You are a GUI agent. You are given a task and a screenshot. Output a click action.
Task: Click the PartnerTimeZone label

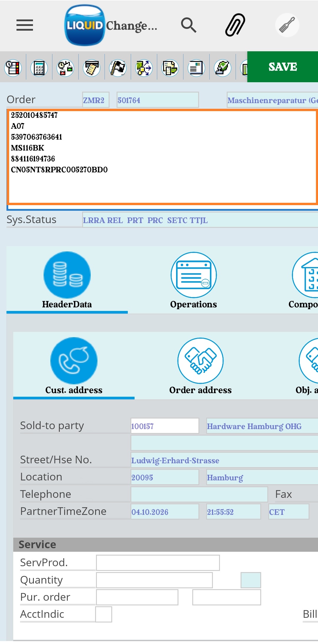coord(63,511)
